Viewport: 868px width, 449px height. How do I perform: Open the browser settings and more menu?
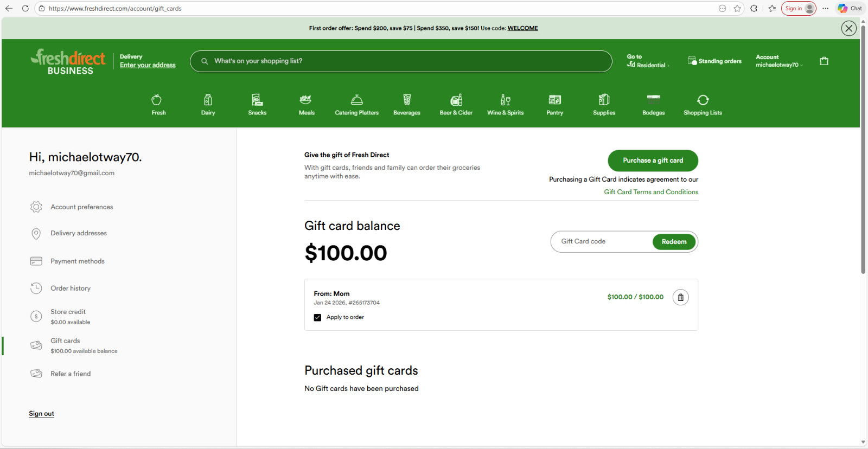(x=825, y=8)
